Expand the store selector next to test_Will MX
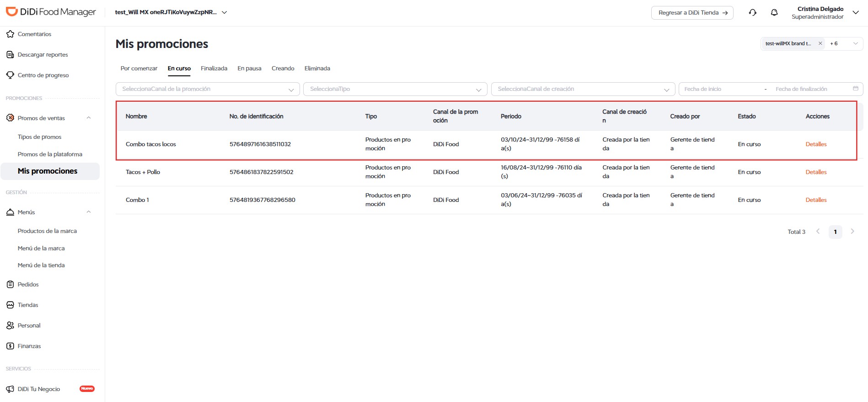Viewport: 868px width, 402px height. point(225,12)
